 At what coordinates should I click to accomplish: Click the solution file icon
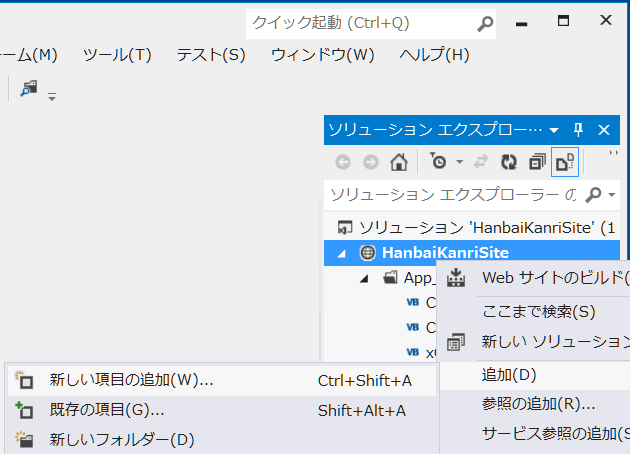coord(345,227)
